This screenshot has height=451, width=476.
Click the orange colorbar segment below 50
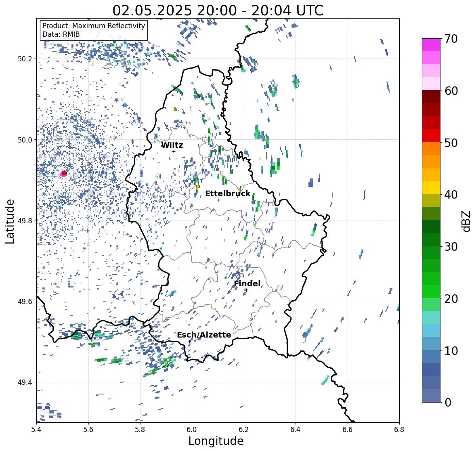[431, 149]
